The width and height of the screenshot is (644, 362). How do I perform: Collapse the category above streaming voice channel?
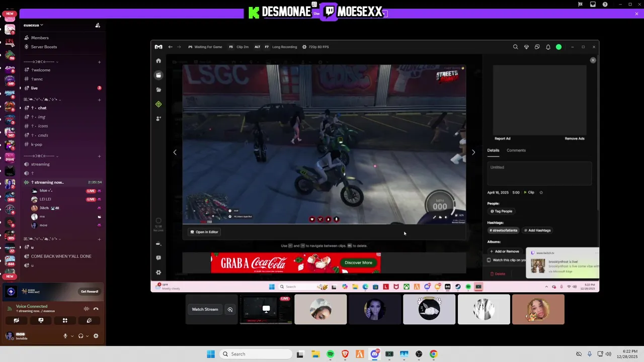pyautogui.click(x=41, y=156)
